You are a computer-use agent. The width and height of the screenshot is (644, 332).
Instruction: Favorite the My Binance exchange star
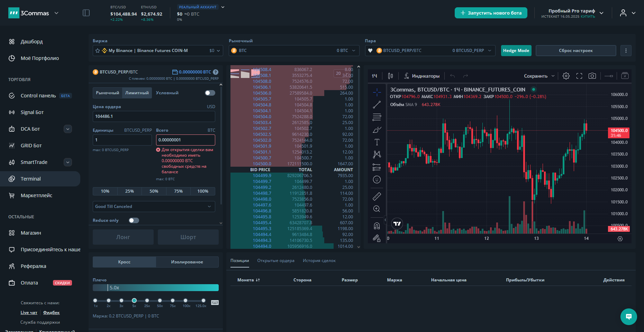(97, 51)
